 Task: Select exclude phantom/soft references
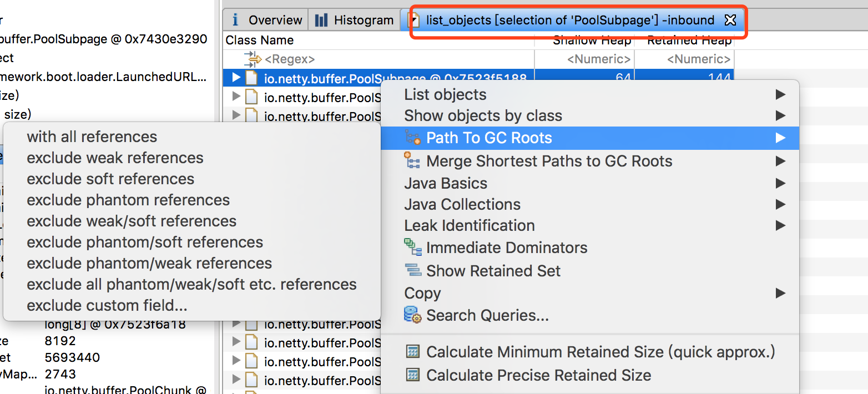click(192, 242)
